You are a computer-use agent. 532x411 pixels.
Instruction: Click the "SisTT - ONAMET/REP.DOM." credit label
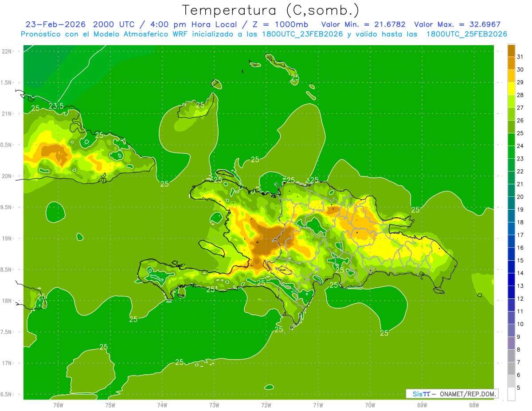click(452, 394)
